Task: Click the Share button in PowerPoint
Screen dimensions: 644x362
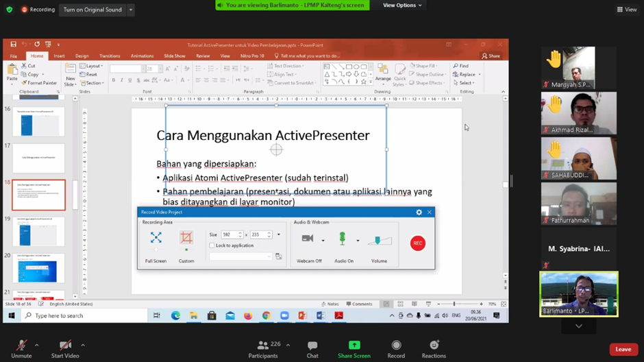Action: tap(491, 56)
